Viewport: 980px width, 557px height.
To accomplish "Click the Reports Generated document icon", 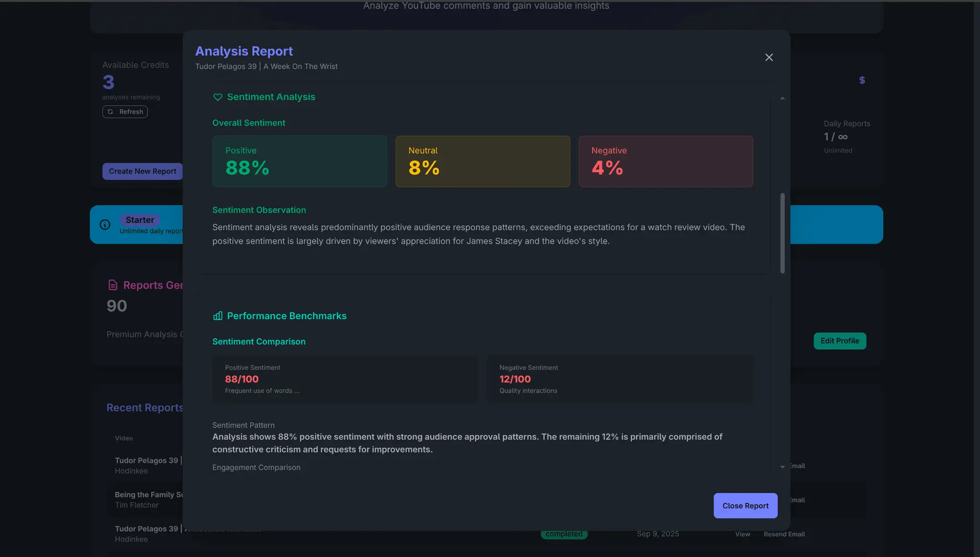I will pyautogui.click(x=113, y=285).
